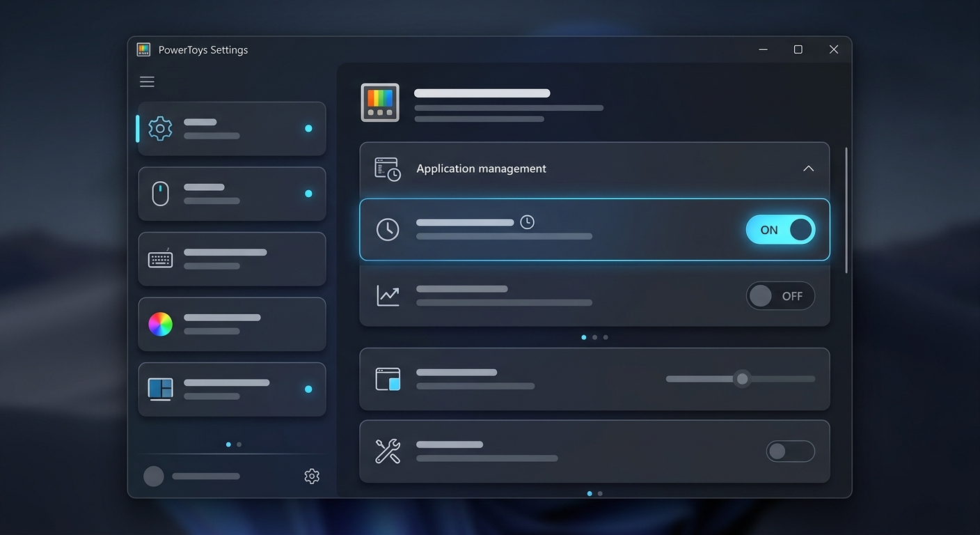Click the settings gear at sidebar bottom
The image size is (980, 535).
tap(312, 476)
